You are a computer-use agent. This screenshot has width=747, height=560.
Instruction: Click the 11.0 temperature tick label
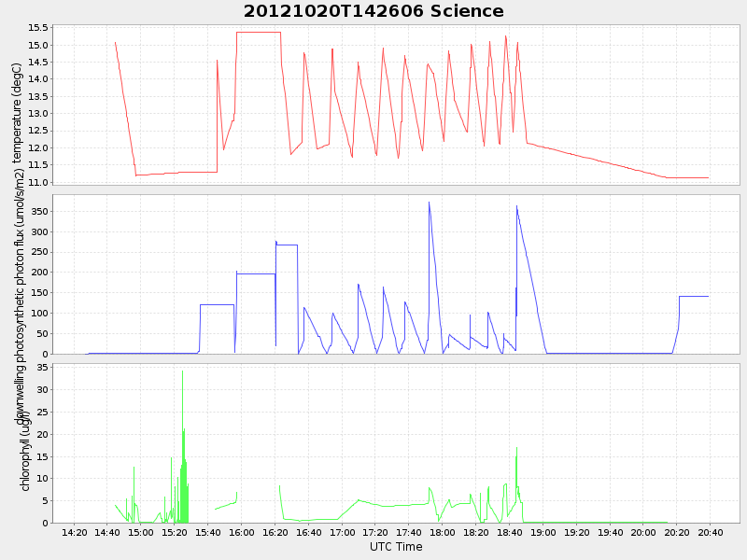click(37, 182)
